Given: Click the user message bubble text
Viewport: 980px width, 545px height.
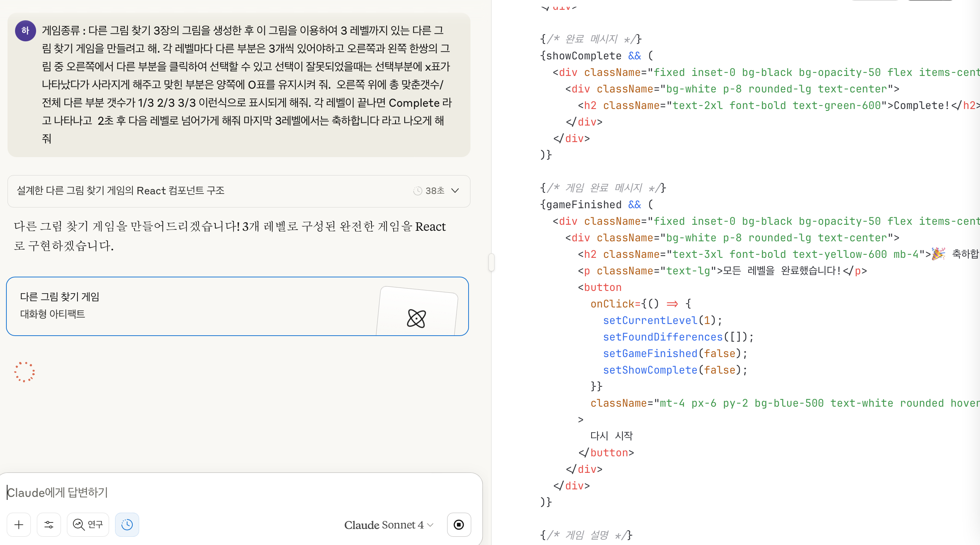Looking at the screenshot, I should (247, 85).
